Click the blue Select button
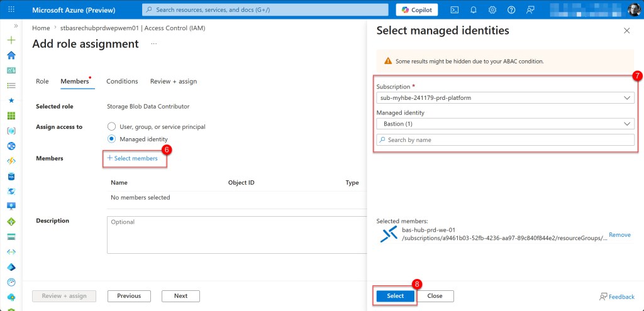644x311 pixels. tap(395, 296)
